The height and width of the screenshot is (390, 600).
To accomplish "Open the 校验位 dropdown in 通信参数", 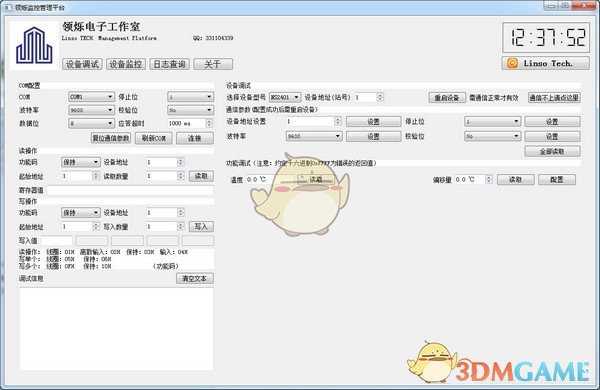I will 492,136.
